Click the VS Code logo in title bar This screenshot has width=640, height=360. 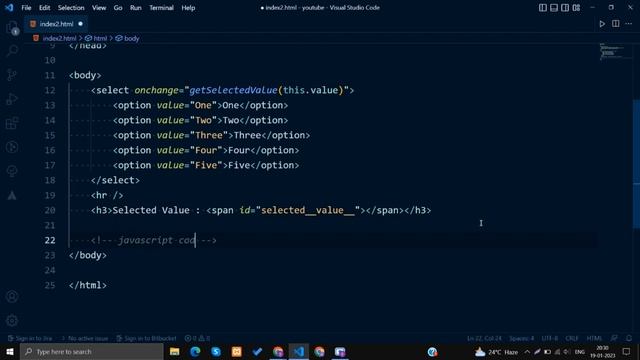coord(9,8)
